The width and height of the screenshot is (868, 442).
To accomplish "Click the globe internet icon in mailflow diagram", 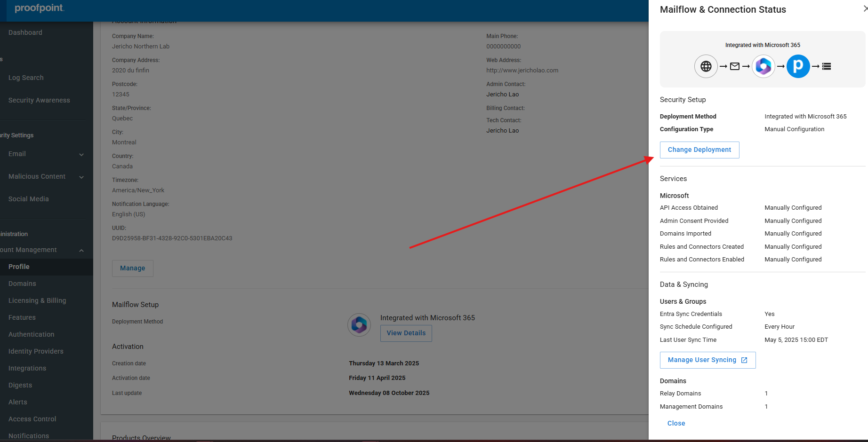I will pos(706,66).
